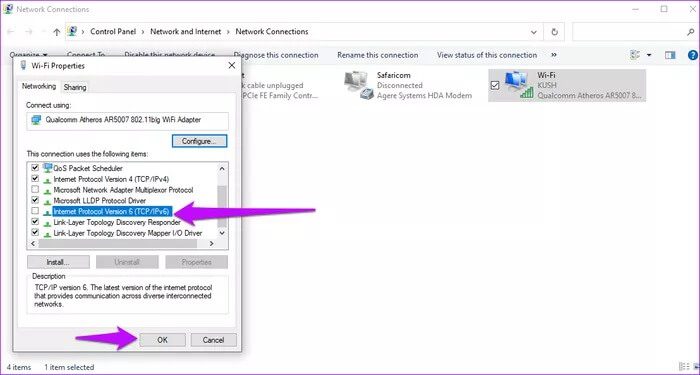Click Network and Internet in breadcrumb
This screenshot has height=375, width=700.
(x=185, y=32)
